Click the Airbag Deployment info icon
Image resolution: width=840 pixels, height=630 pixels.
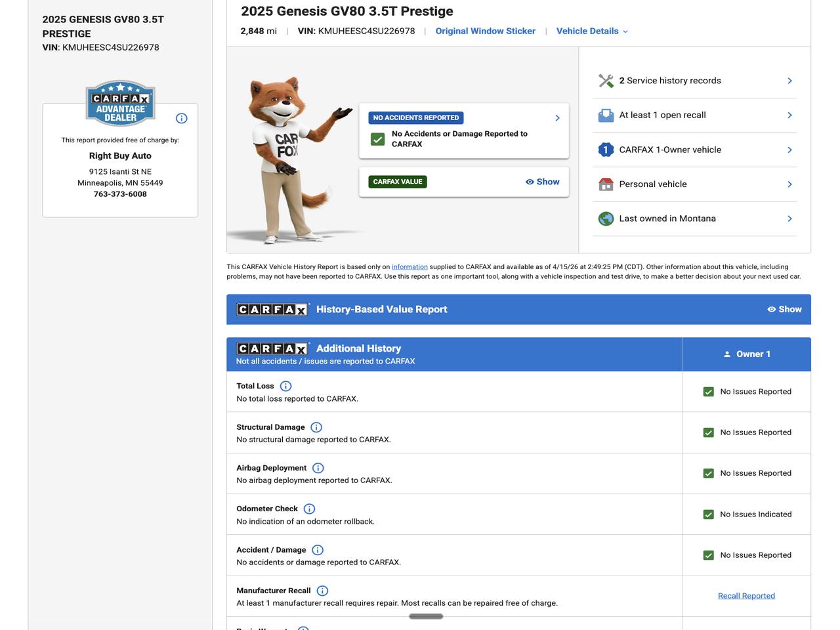pyautogui.click(x=318, y=468)
